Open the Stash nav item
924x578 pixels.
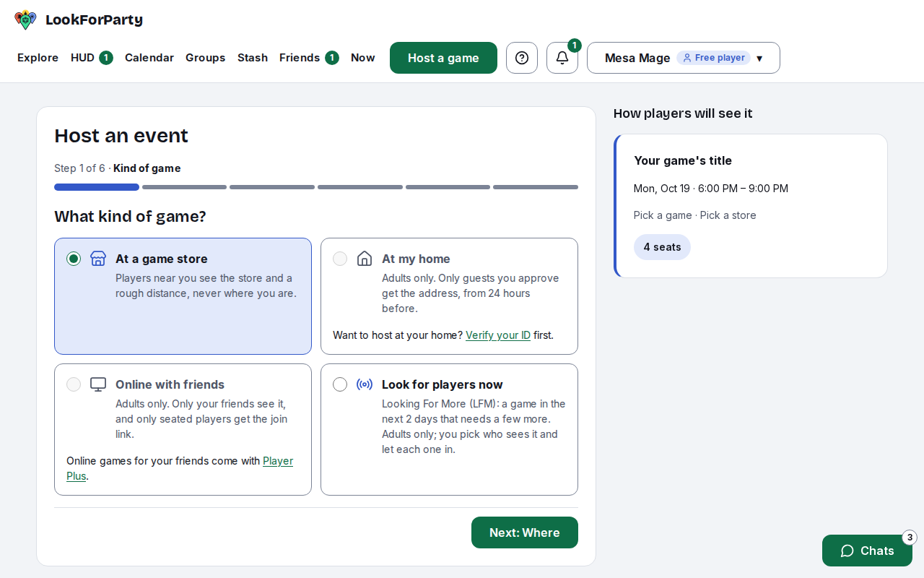tap(253, 58)
